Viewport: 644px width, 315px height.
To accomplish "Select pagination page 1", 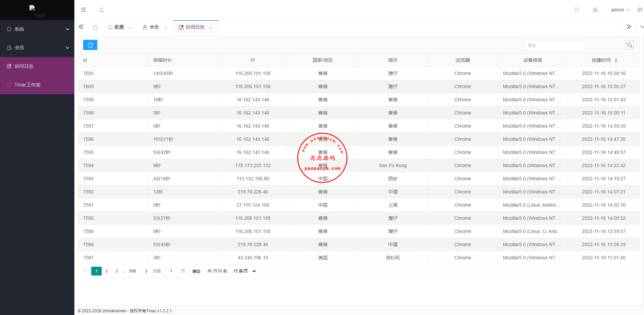I will pyautogui.click(x=96, y=271).
